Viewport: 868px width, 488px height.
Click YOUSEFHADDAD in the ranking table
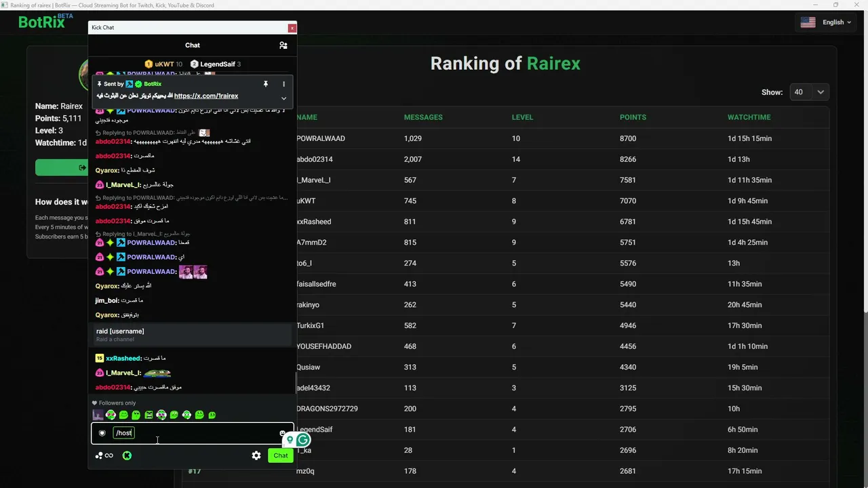pos(324,346)
